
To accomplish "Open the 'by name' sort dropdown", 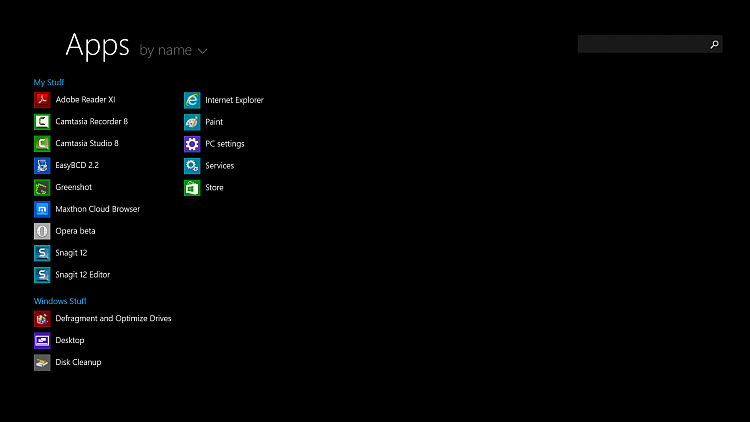I will pyautogui.click(x=173, y=50).
